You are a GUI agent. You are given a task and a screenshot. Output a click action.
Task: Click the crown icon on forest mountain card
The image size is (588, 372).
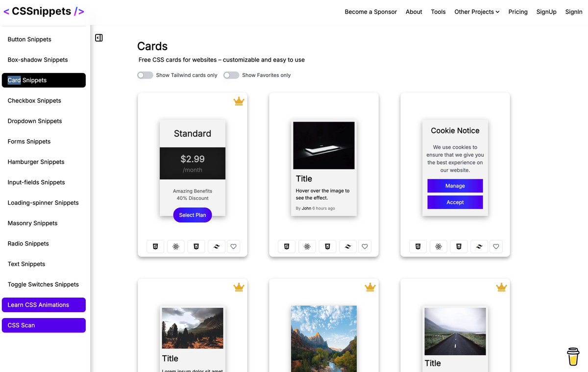click(x=239, y=287)
